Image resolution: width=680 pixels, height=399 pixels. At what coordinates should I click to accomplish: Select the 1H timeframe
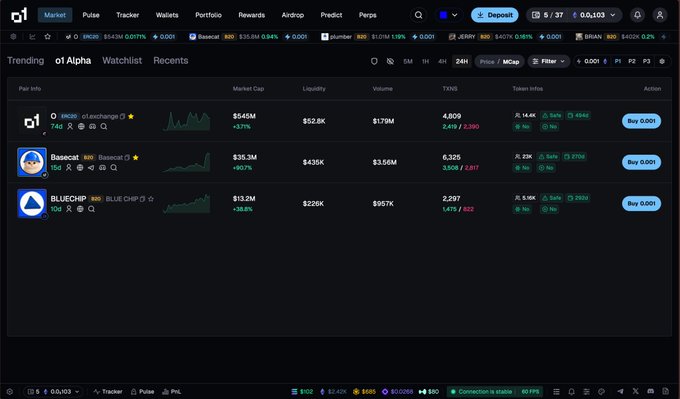pyautogui.click(x=425, y=62)
